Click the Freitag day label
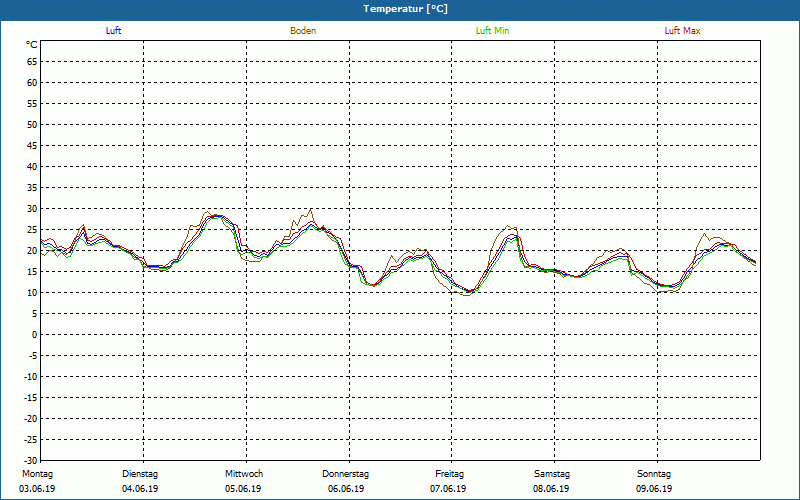The image size is (800, 500). coord(449,474)
